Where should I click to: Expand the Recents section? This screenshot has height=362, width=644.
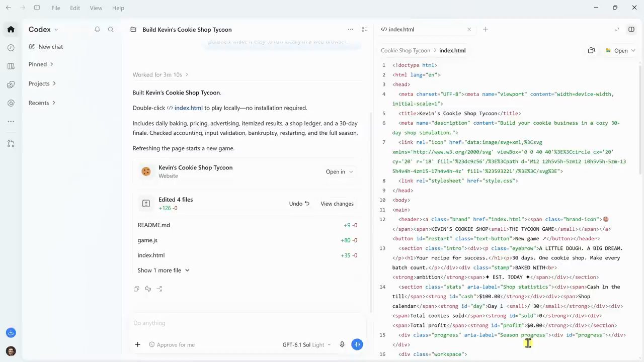[42, 103]
